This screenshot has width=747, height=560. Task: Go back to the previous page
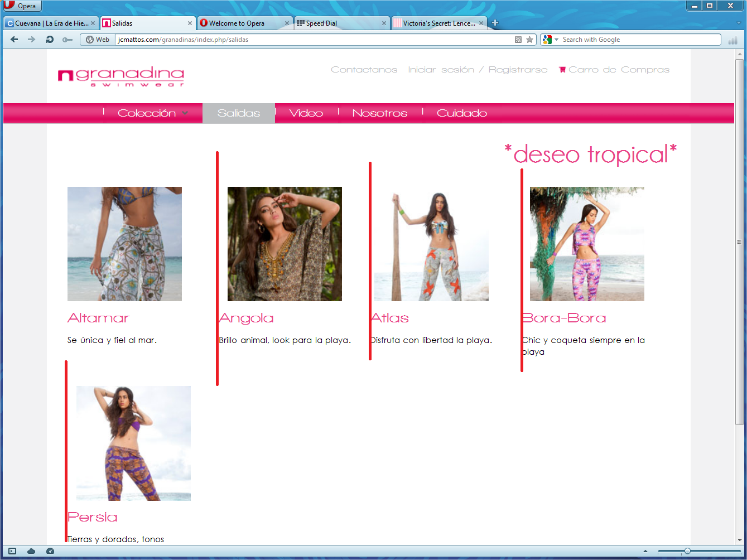tap(15, 40)
